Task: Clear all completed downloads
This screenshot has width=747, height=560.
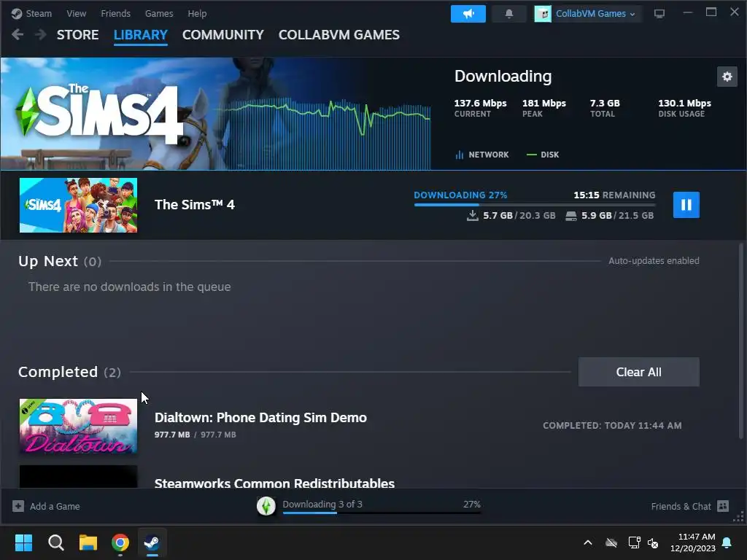Action: point(638,372)
